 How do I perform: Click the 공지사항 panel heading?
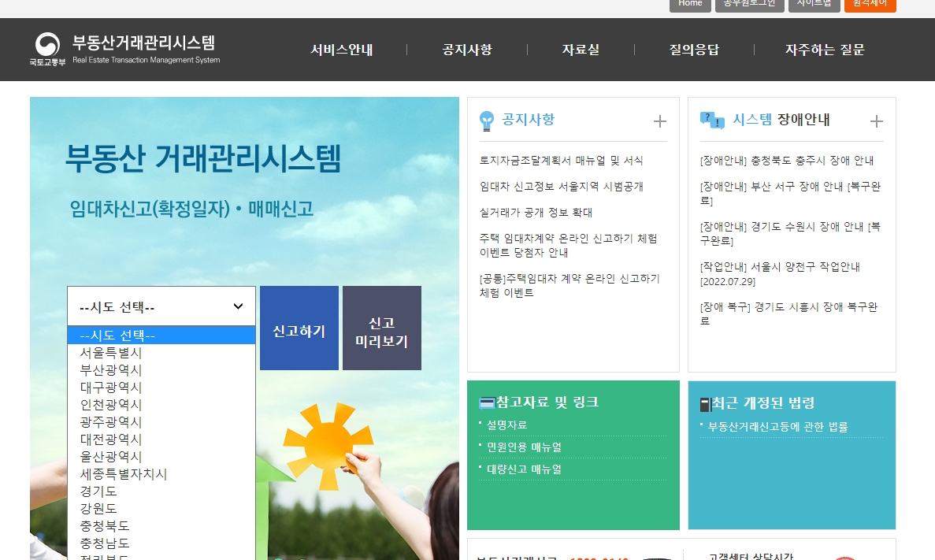click(529, 119)
